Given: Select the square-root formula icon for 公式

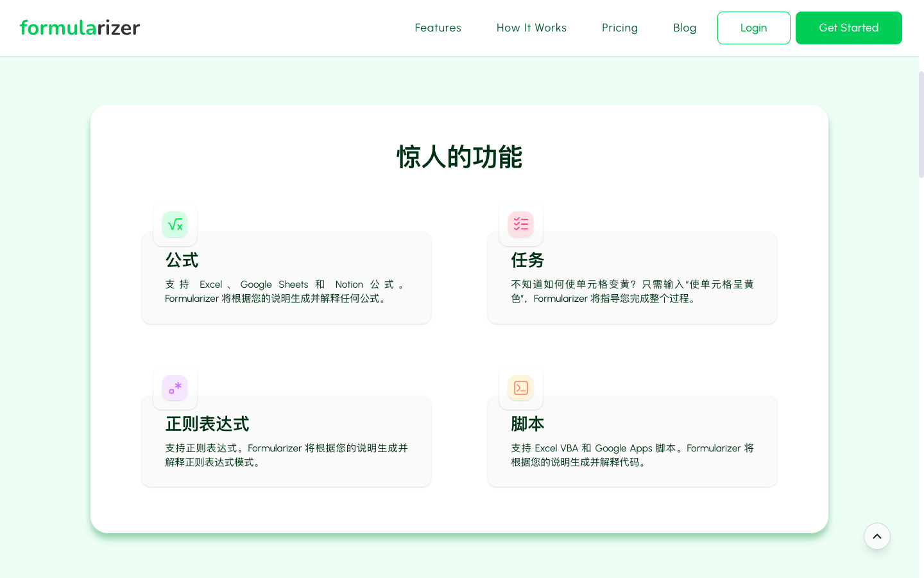Looking at the screenshot, I should click(x=175, y=224).
